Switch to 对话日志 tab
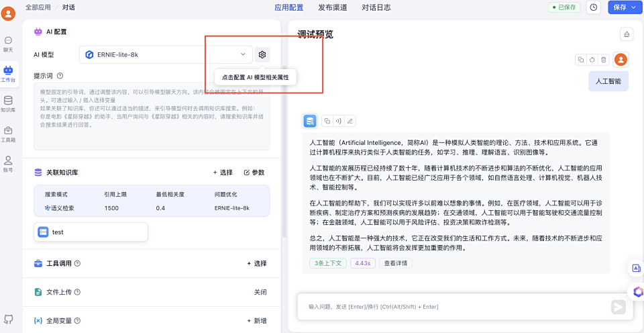The height and width of the screenshot is (333, 644). pyautogui.click(x=376, y=7)
